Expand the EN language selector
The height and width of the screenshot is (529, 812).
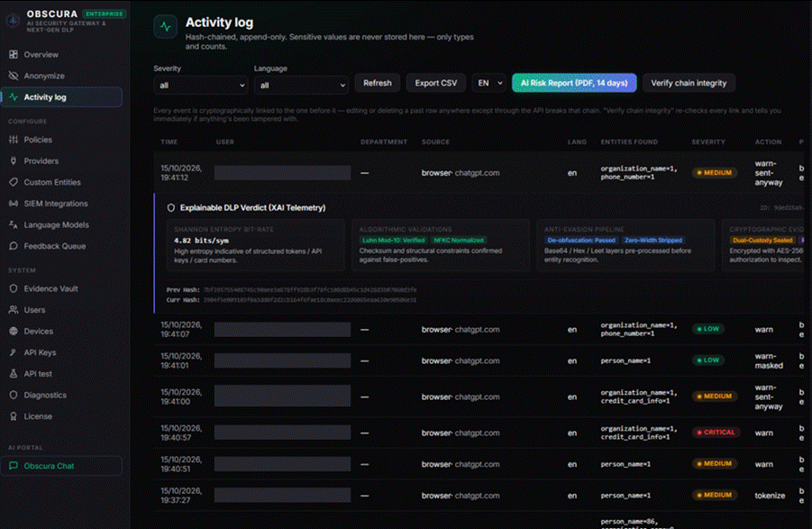pos(489,83)
